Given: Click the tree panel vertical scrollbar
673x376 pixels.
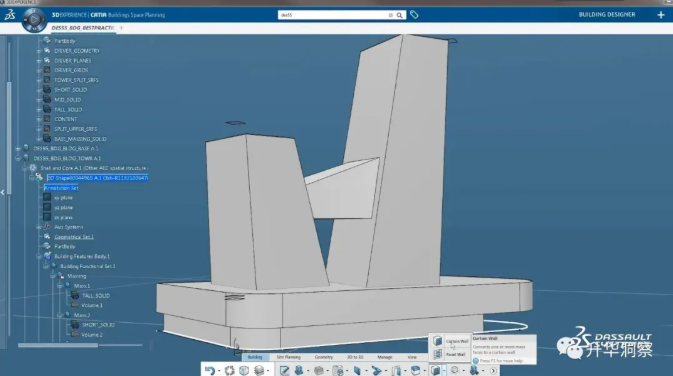Looking at the screenshot, I should tap(9, 137).
